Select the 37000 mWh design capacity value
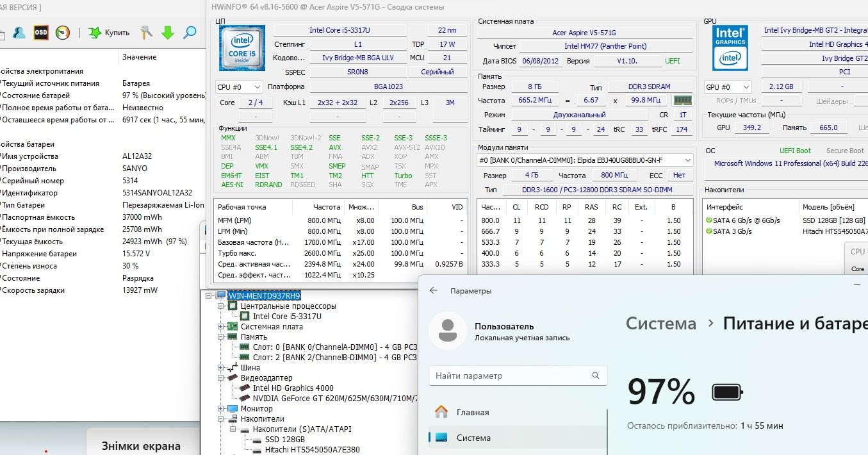This screenshot has width=868, height=455. tap(142, 217)
